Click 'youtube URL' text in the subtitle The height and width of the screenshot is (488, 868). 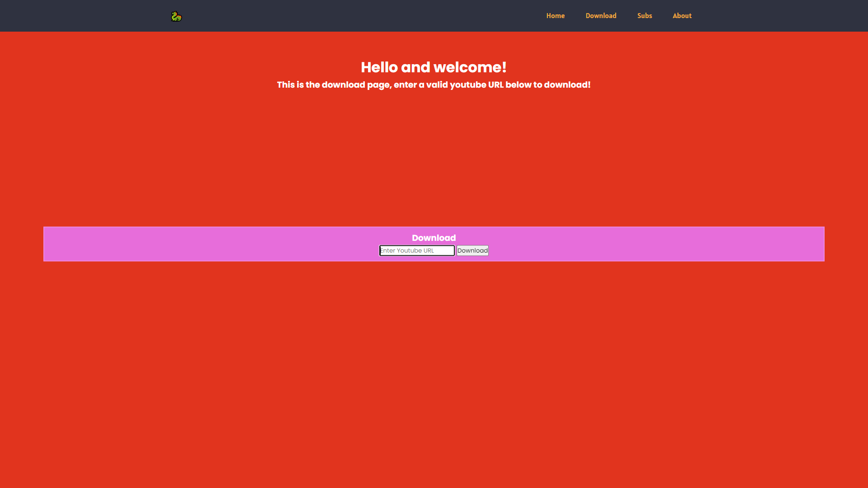coord(476,85)
